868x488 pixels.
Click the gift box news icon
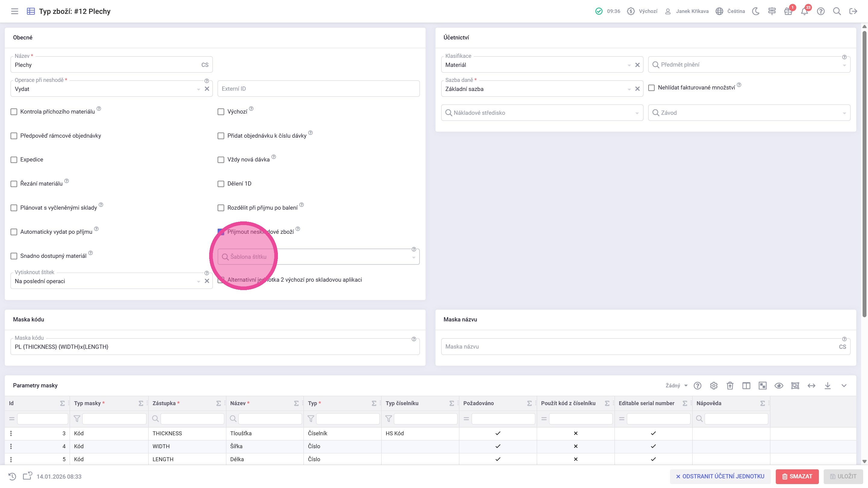[x=788, y=11]
